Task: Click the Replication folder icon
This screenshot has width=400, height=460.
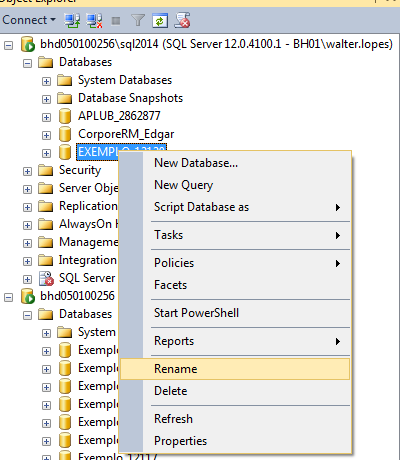Action: click(45, 206)
